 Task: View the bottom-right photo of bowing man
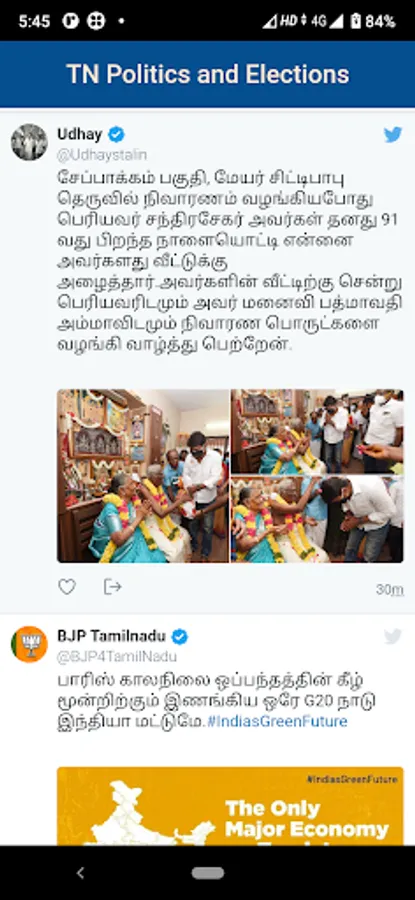317,519
